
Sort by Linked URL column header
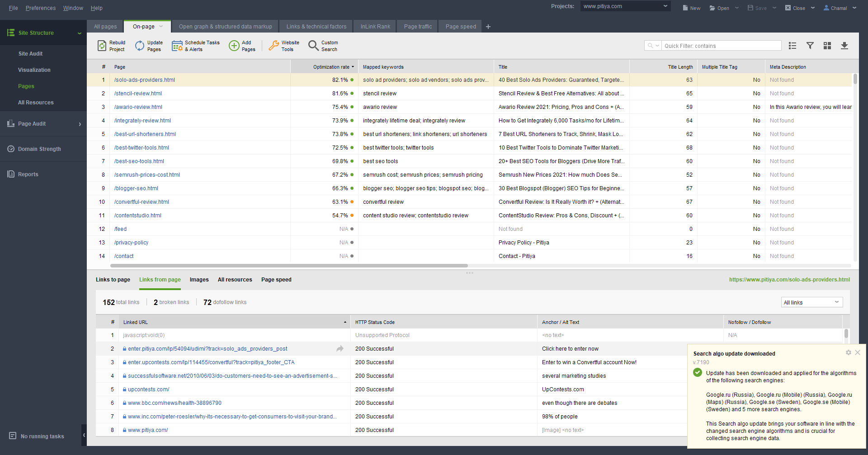tap(235, 322)
